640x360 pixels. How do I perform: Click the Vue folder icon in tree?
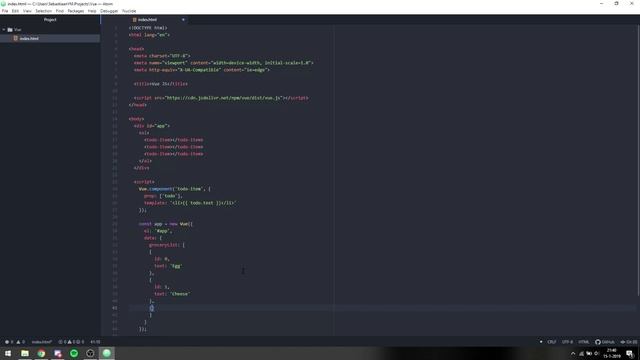(10, 29)
